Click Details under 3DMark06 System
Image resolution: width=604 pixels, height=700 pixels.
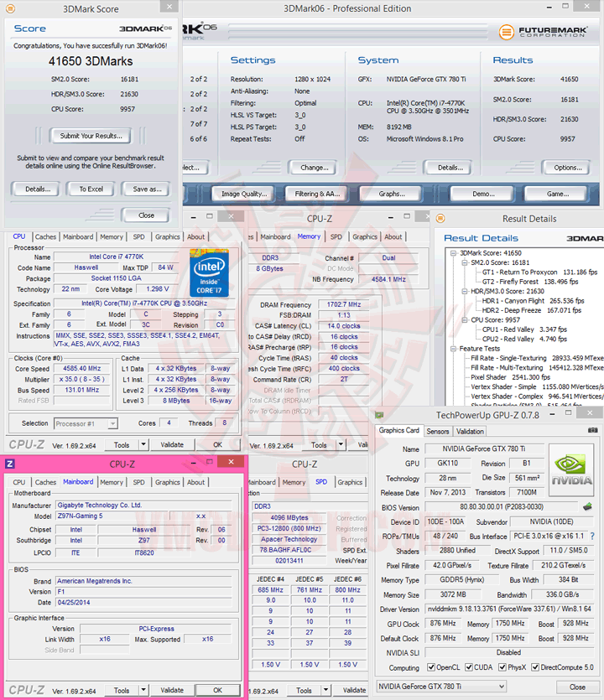point(450,168)
